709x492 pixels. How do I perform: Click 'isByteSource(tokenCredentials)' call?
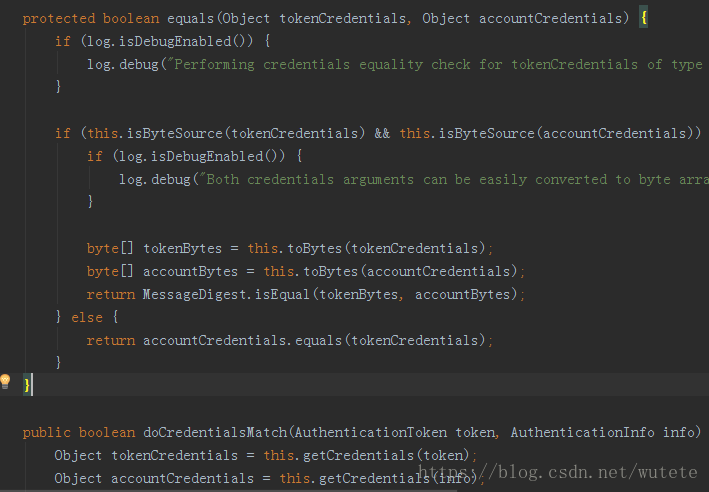(246, 134)
